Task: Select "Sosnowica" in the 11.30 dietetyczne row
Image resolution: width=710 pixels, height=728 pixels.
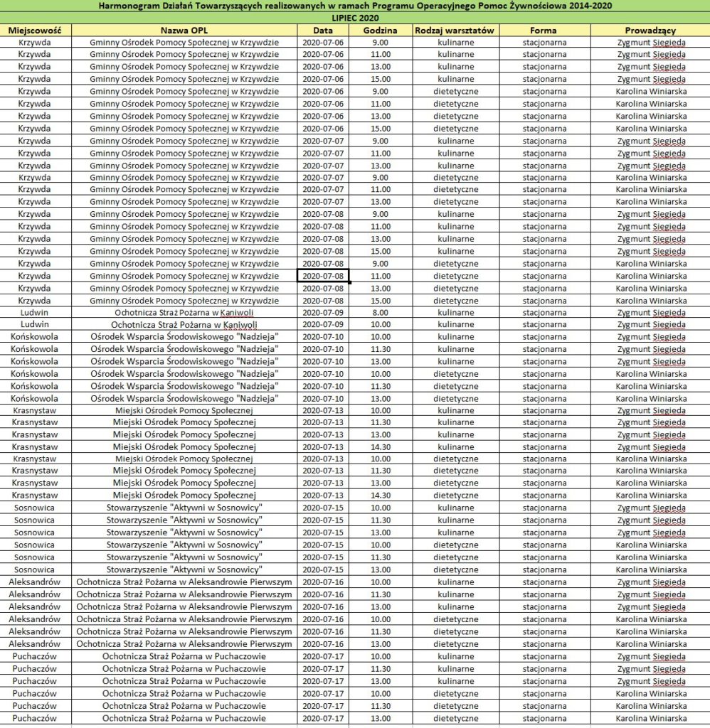Action: coord(35,557)
